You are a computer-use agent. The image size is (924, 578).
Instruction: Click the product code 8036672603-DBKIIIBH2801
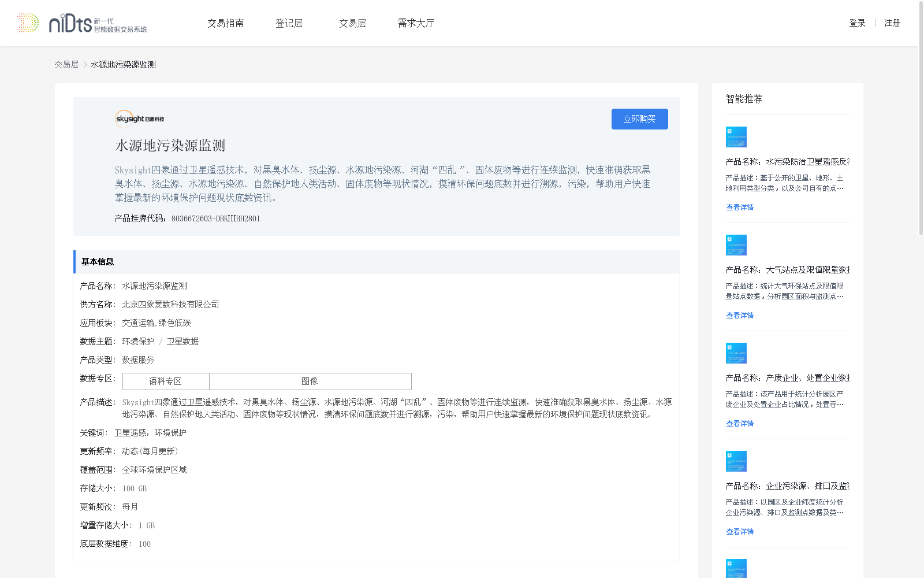point(216,218)
